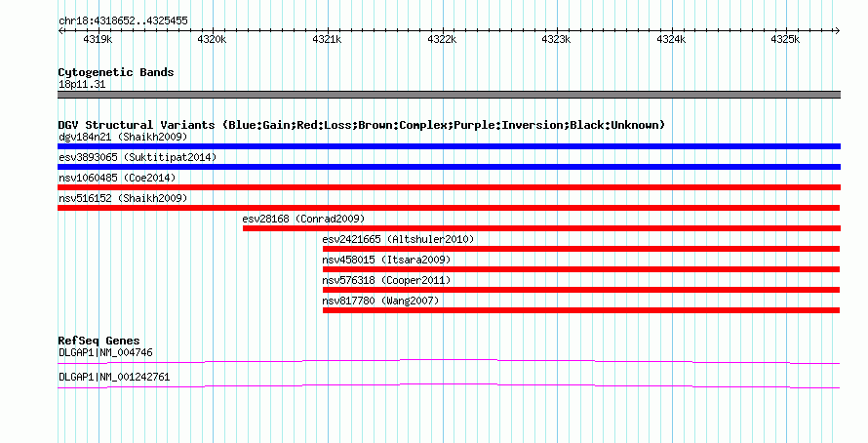Select the esv2421665 red loss bar

[581, 249]
